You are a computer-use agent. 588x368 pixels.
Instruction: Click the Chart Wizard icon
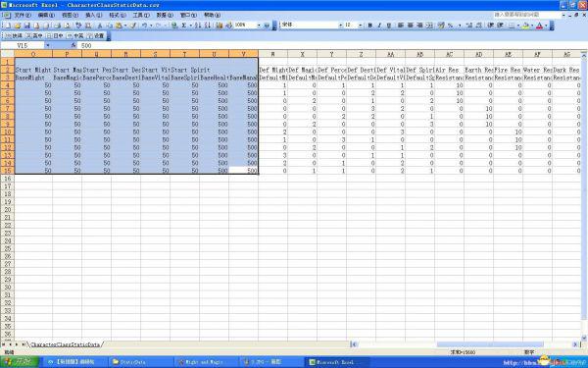pos(220,26)
